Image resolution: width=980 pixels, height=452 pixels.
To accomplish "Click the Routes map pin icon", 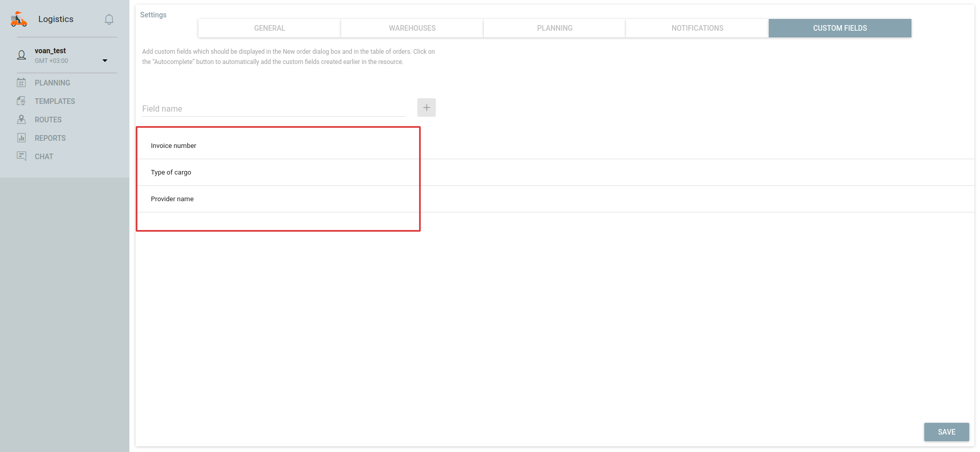I will (x=21, y=119).
